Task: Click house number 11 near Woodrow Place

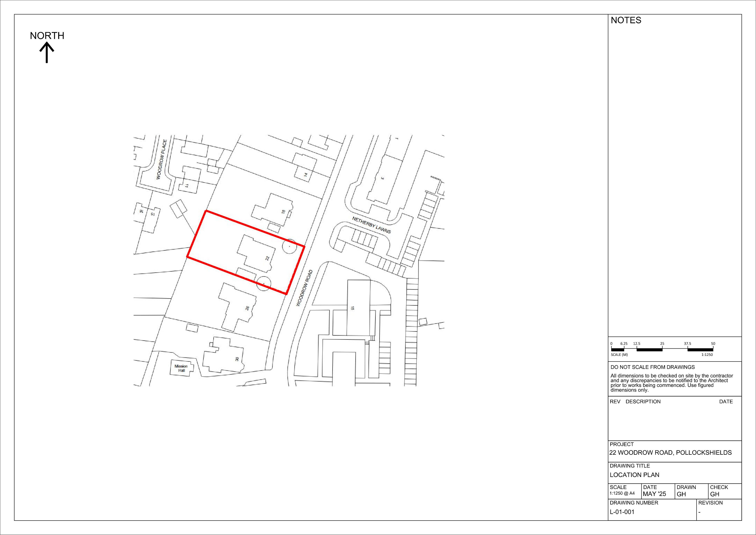Action: coord(186,186)
